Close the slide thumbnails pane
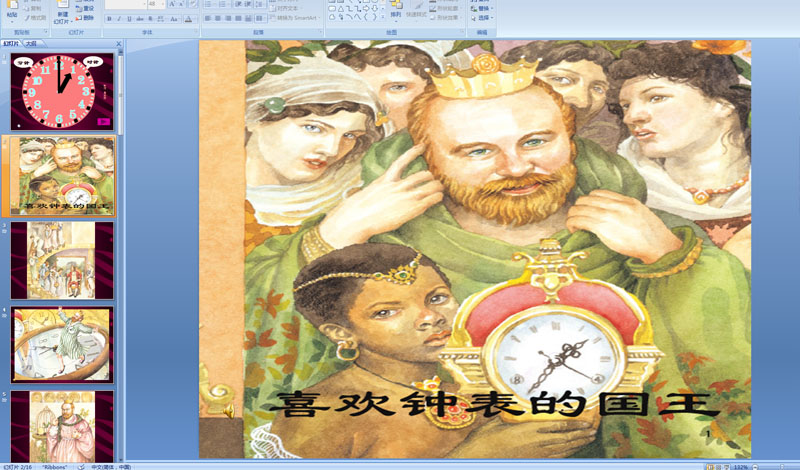Screen dimensions: 800x470 point(119,44)
